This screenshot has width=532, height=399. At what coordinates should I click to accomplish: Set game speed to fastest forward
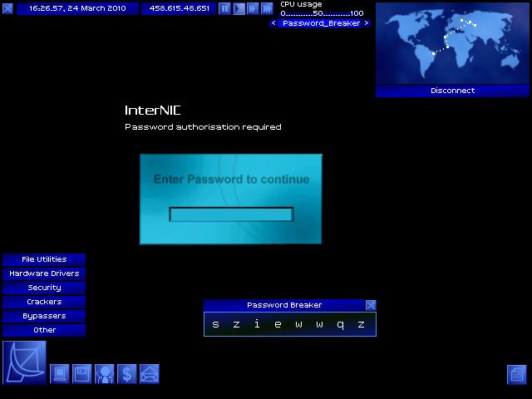point(267,8)
